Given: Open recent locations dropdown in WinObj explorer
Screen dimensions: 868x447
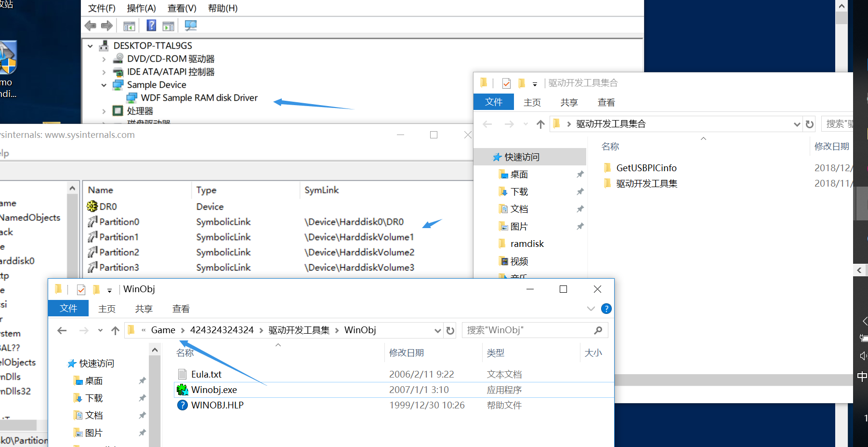Looking at the screenshot, I should [100, 330].
